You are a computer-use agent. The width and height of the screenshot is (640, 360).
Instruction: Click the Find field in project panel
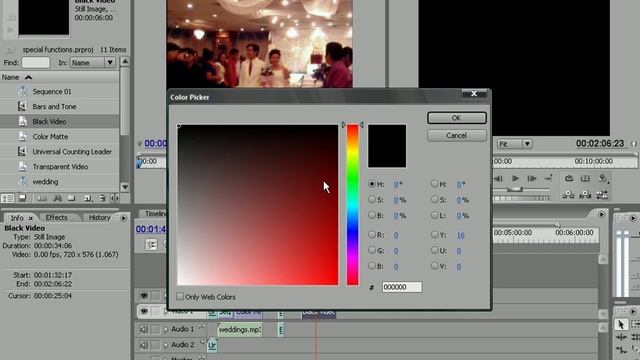pyautogui.click(x=36, y=62)
